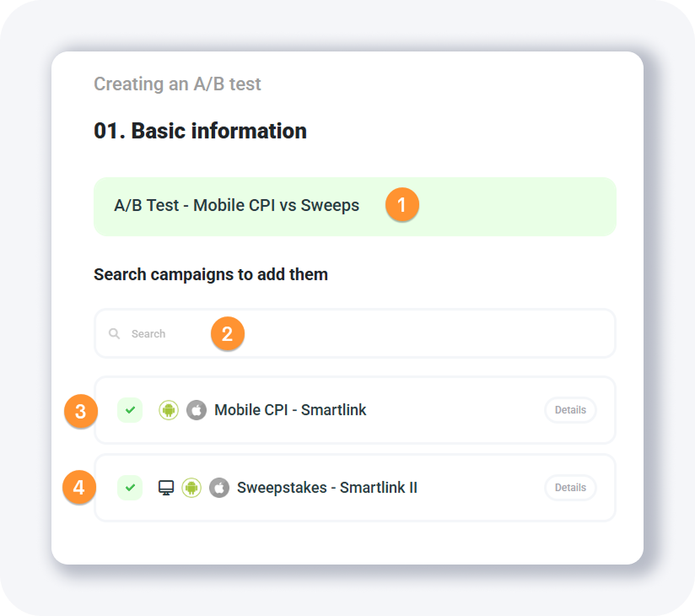695x616 pixels.
Task: Click the orange step 2 badge
Action: [x=227, y=334]
